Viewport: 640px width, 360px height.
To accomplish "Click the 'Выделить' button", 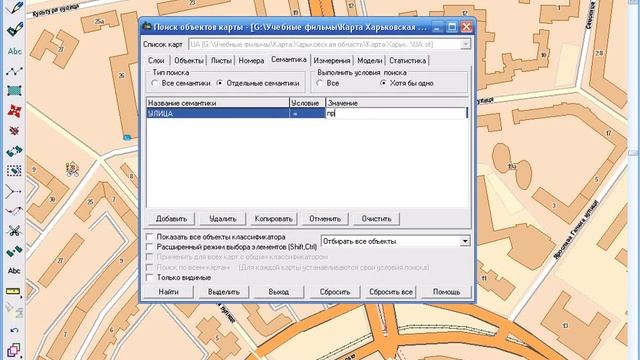I will [224, 292].
